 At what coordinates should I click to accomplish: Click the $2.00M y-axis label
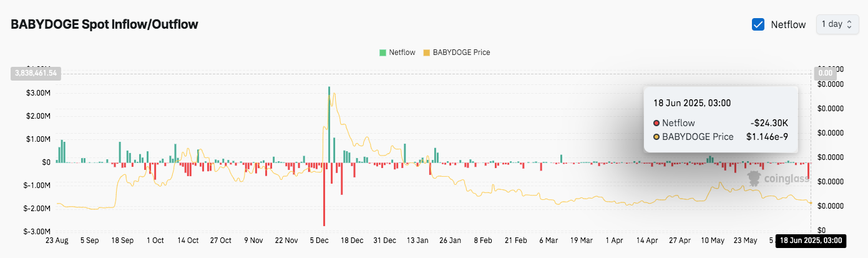click(40, 116)
